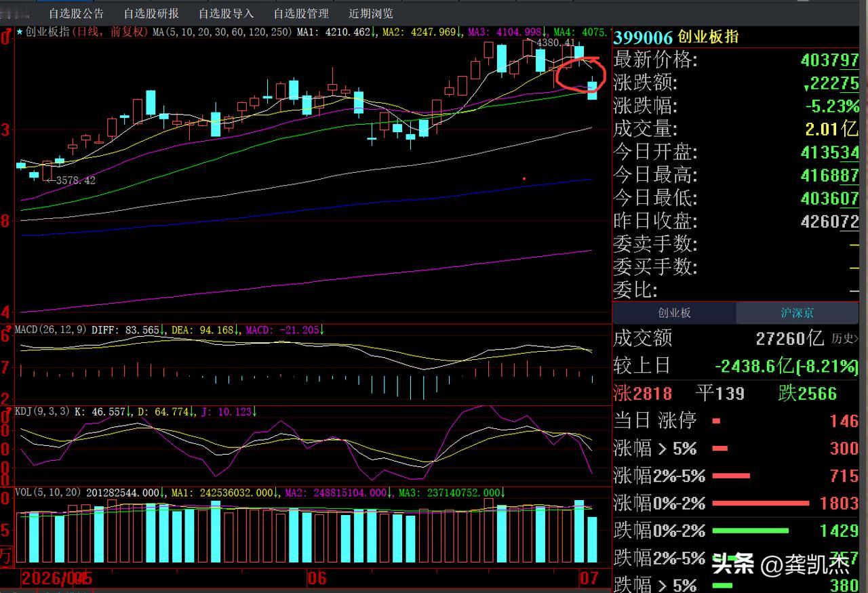This screenshot has height=593, width=868.
Task: Click the last cyan volume bar
Action: 592,539
